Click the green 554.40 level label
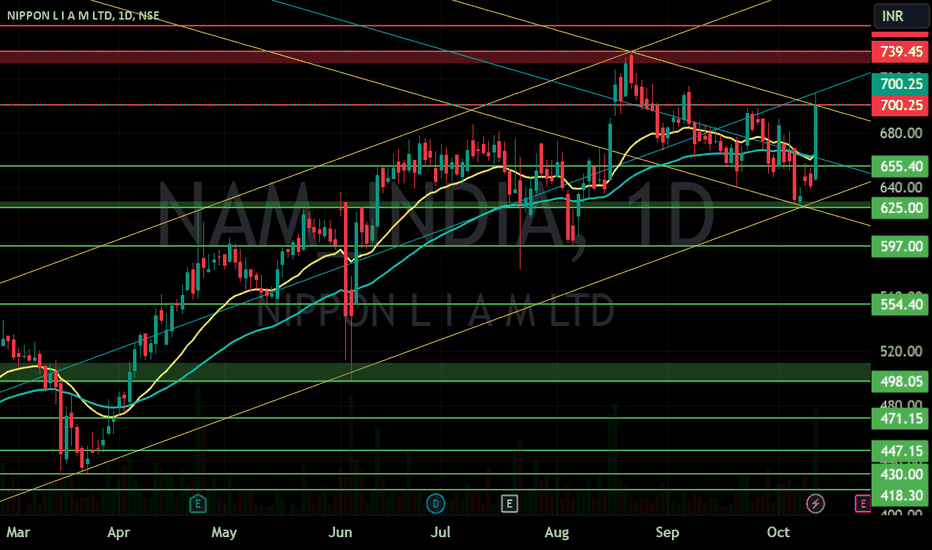Viewport: 932px width, 550px height. 900,304
